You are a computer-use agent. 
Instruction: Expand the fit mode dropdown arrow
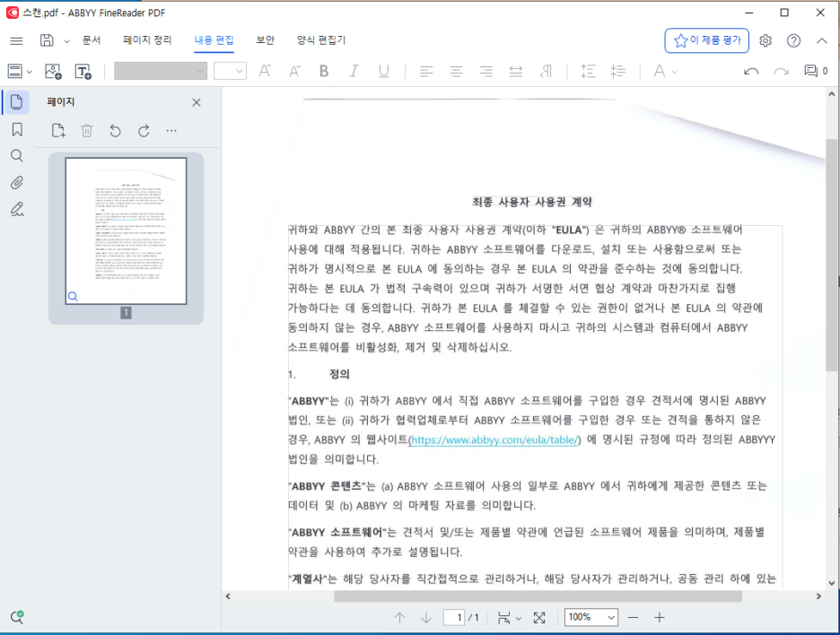point(519,618)
